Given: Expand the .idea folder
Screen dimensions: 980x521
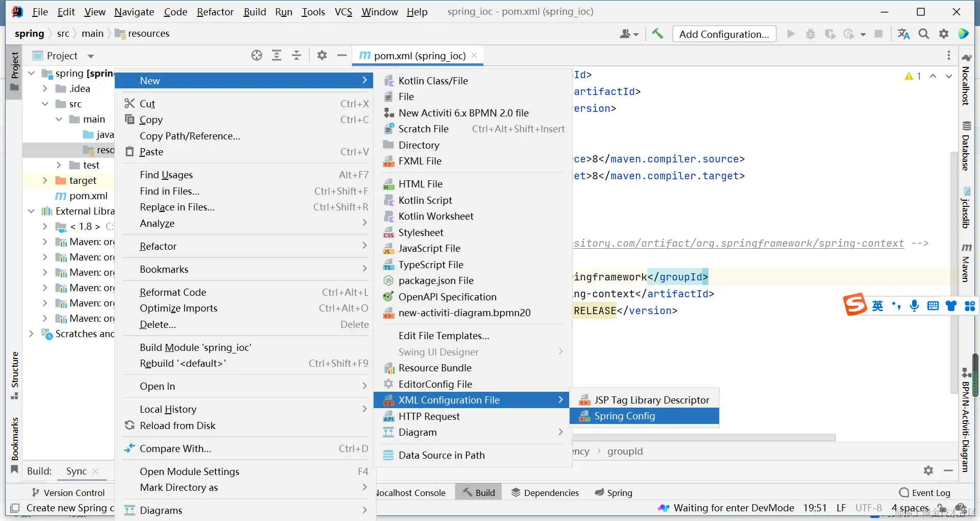Looking at the screenshot, I should click(45, 88).
